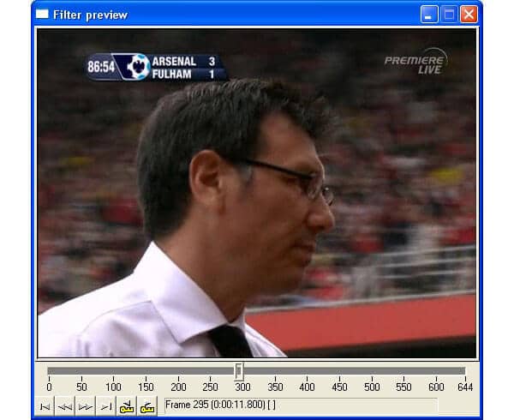Click the seek bar at the 450 mark
This screenshot has width=514, height=420.
(x=340, y=371)
